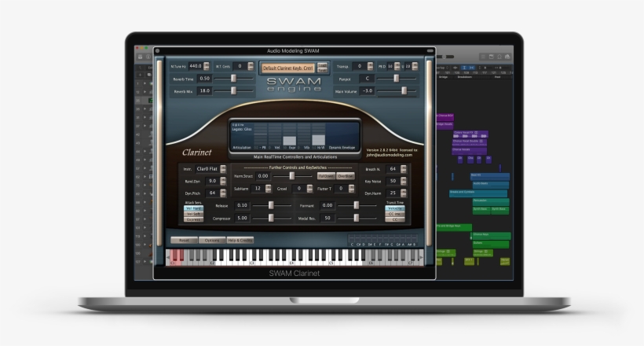This screenshot has width=644, height=346.
Task: Adjust the PB D stepper
Action: (x=397, y=66)
